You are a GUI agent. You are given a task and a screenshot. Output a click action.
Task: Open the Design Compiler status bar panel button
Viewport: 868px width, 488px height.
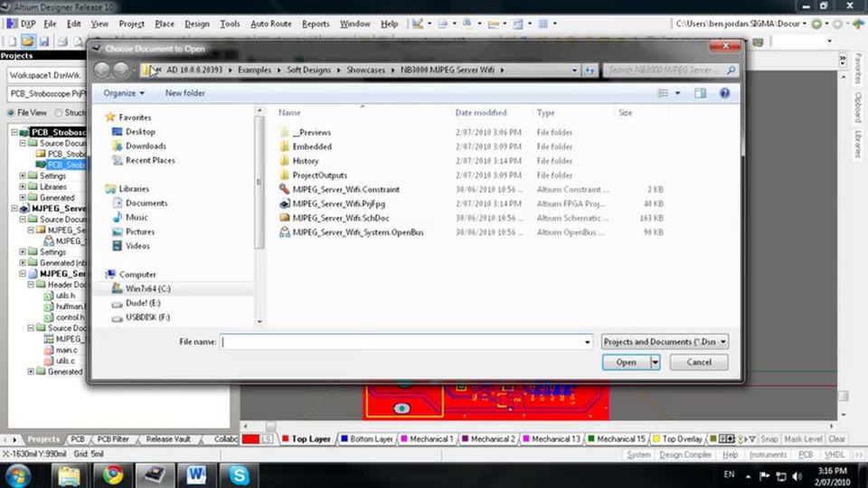pos(685,455)
